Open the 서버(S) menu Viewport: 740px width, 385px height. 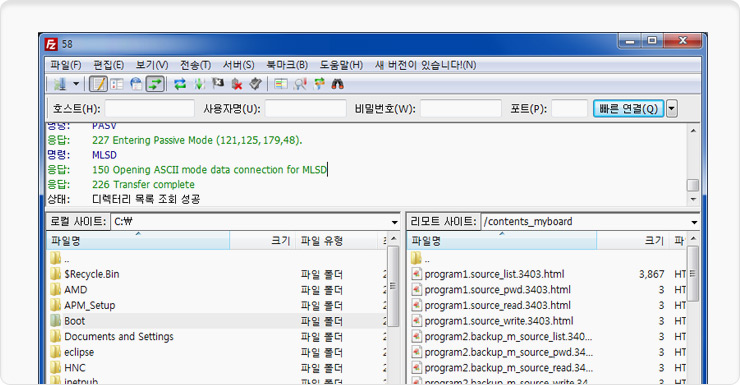tap(239, 65)
